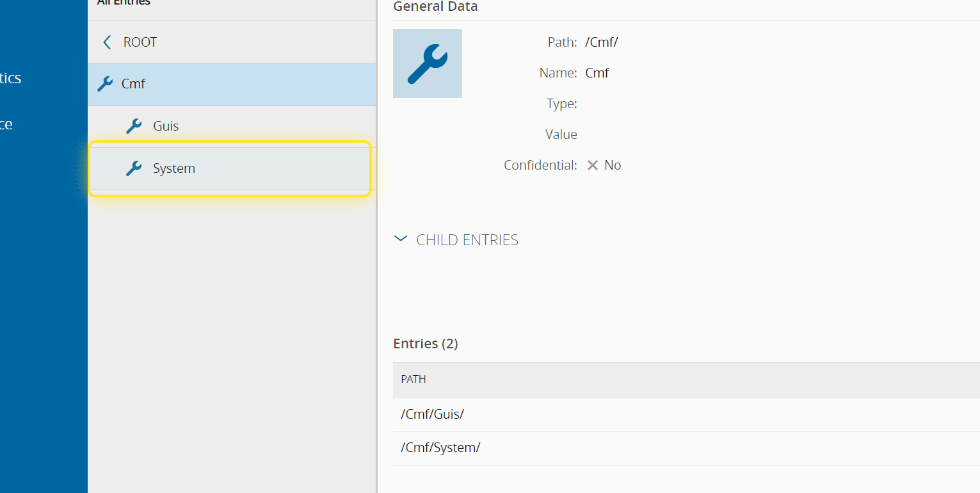980x493 pixels.
Task: Click the General Data heading
Action: (x=435, y=7)
